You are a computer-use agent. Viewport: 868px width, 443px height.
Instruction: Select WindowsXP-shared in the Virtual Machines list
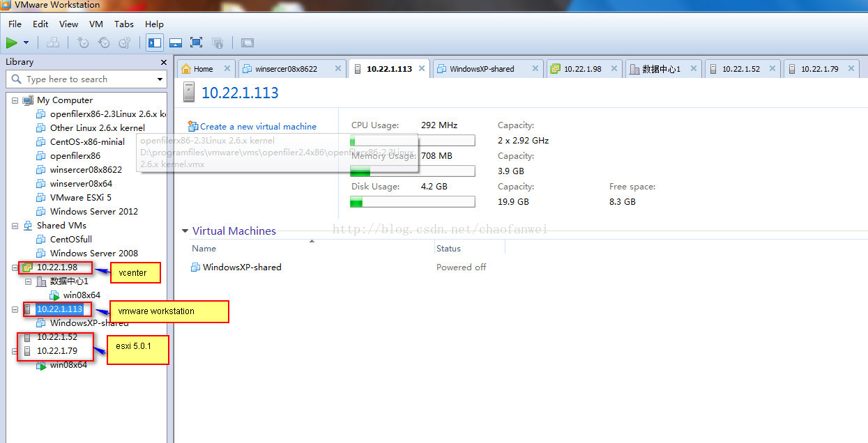242,267
